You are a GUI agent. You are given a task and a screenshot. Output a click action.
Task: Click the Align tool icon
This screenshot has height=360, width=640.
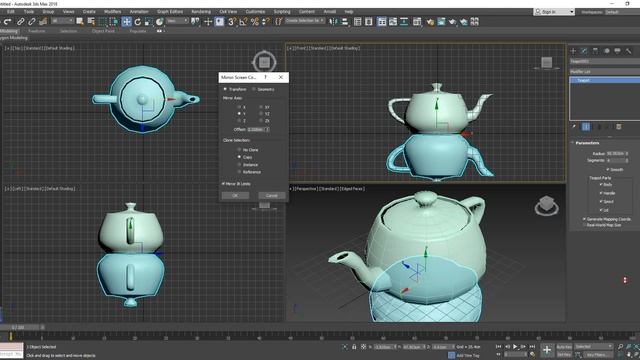[344, 22]
